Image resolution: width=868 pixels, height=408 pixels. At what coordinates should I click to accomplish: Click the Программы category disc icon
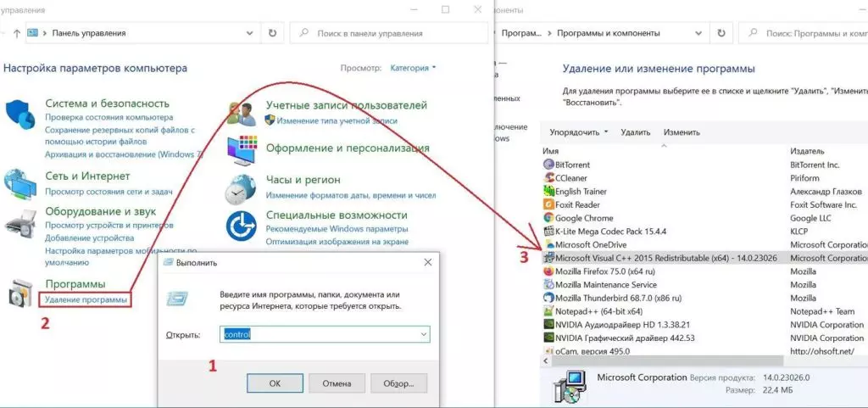[x=21, y=294]
